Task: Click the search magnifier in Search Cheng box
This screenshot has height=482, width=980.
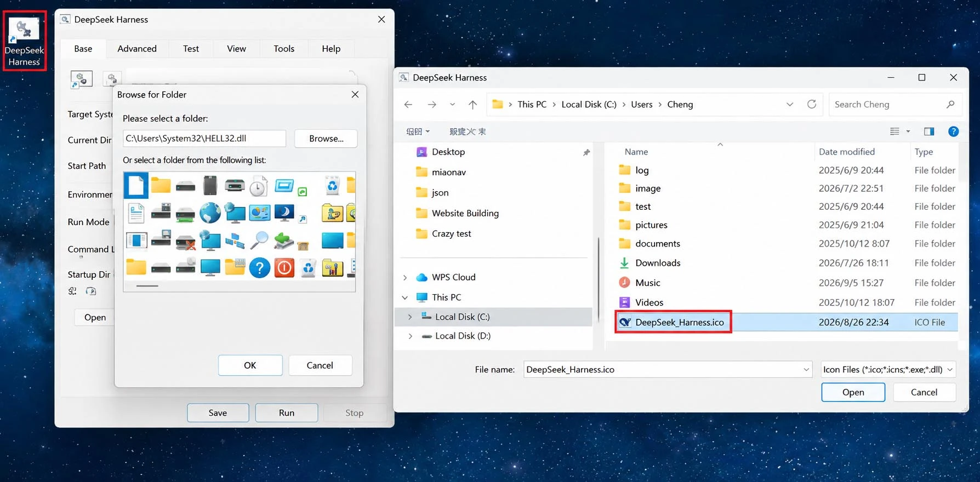Action: [x=950, y=104]
